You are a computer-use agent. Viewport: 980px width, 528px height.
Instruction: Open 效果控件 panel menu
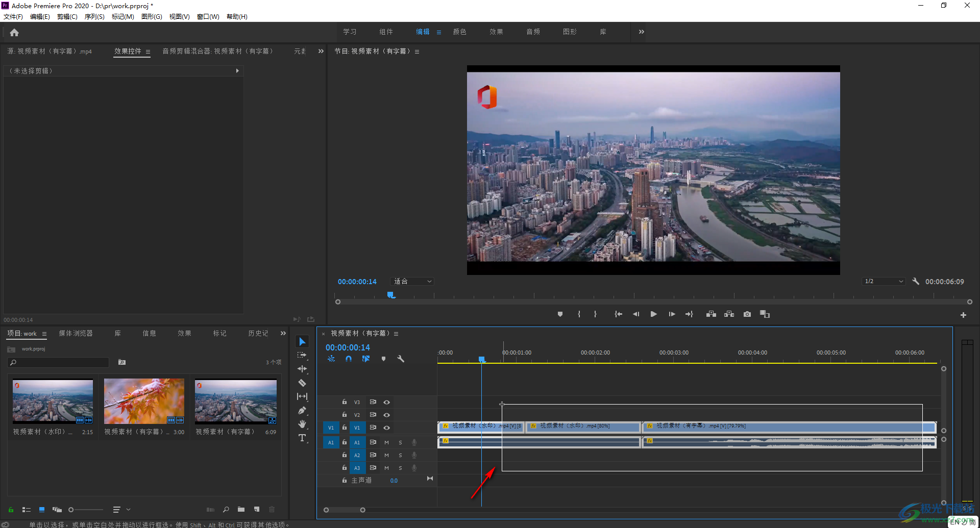pos(148,52)
